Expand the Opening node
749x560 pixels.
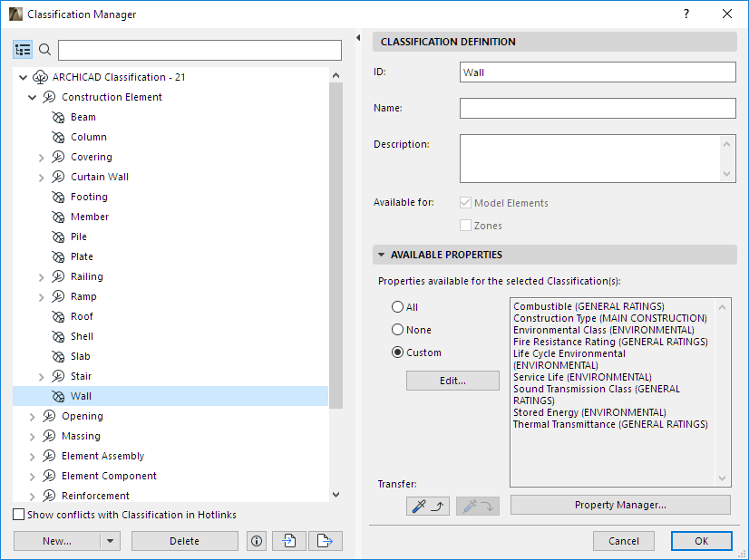click(x=32, y=417)
